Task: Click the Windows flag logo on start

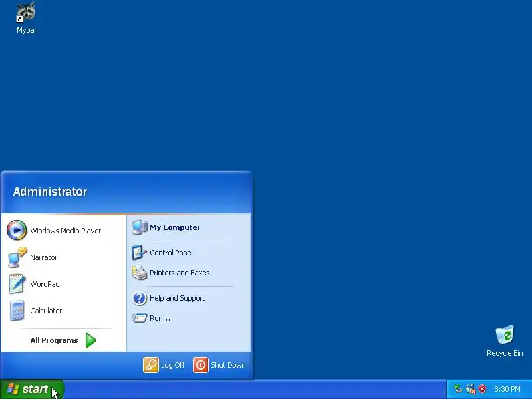Action: (13, 389)
